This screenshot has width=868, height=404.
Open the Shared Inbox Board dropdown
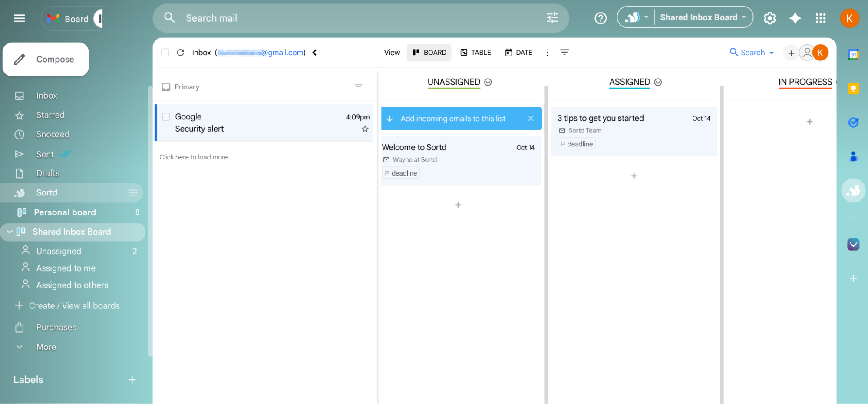coord(703,17)
